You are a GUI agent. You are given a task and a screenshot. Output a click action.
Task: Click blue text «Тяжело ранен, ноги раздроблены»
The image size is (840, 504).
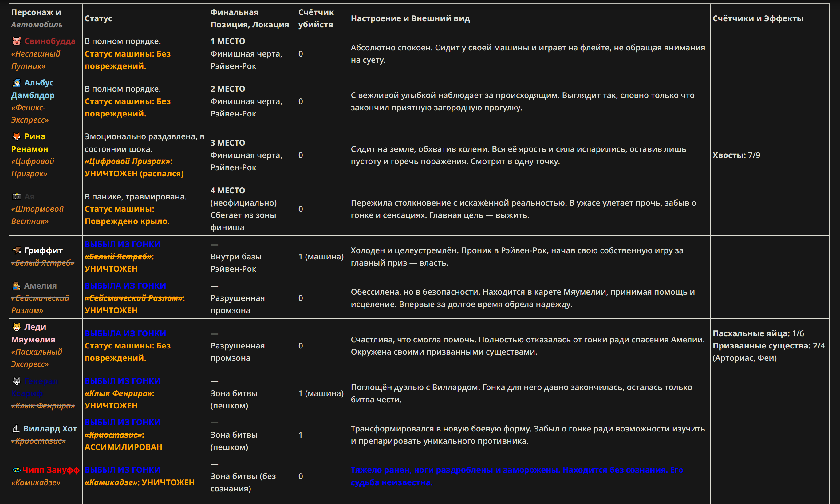pyautogui.click(x=421, y=470)
